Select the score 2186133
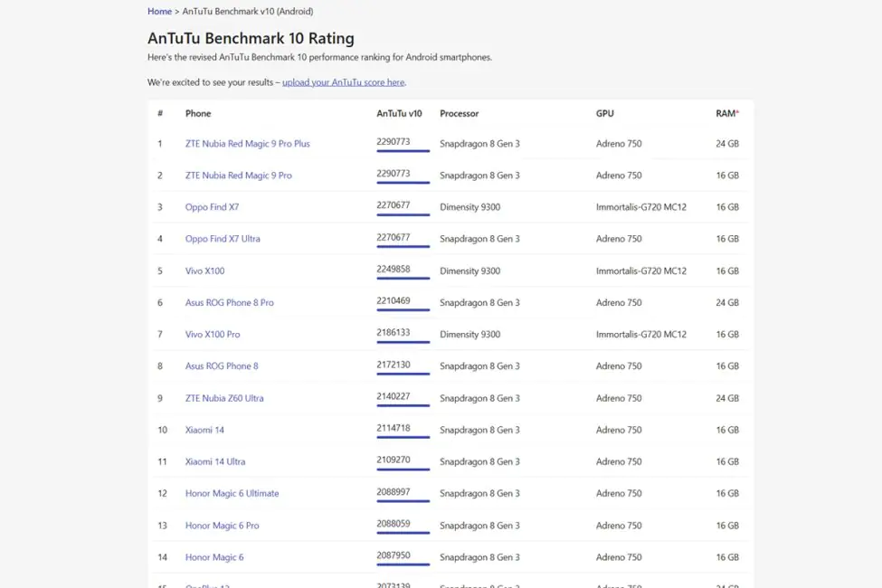 394,333
